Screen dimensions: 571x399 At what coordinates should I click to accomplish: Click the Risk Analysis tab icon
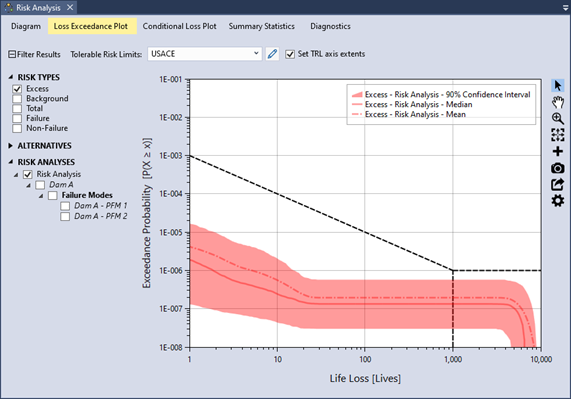coord(8,7)
